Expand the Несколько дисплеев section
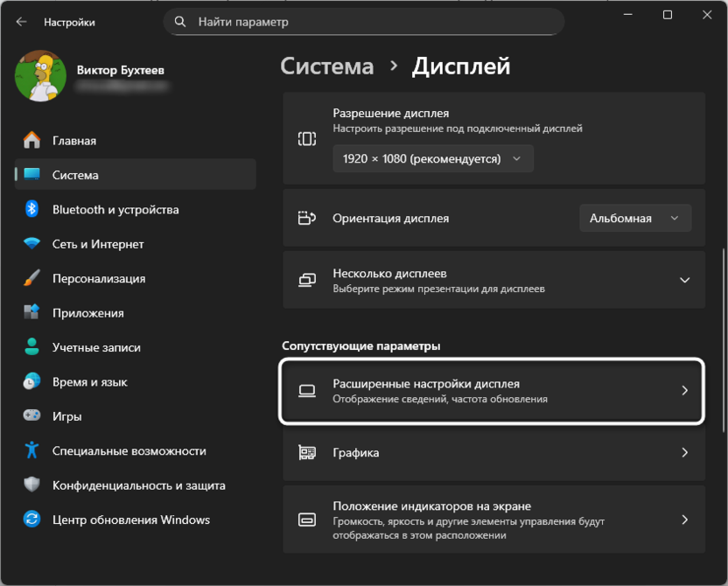The width and height of the screenshot is (728, 586). tap(684, 280)
